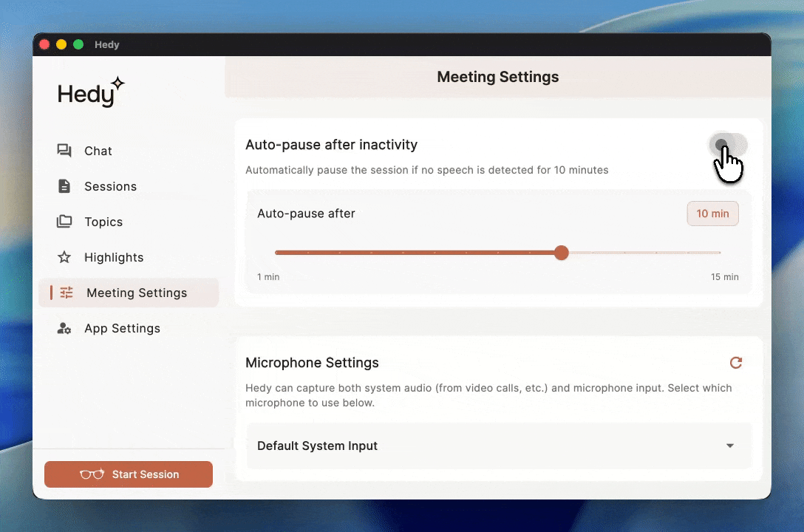Refresh the microphone list
This screenshot has width=804, height=532.
tap(735, 363)
